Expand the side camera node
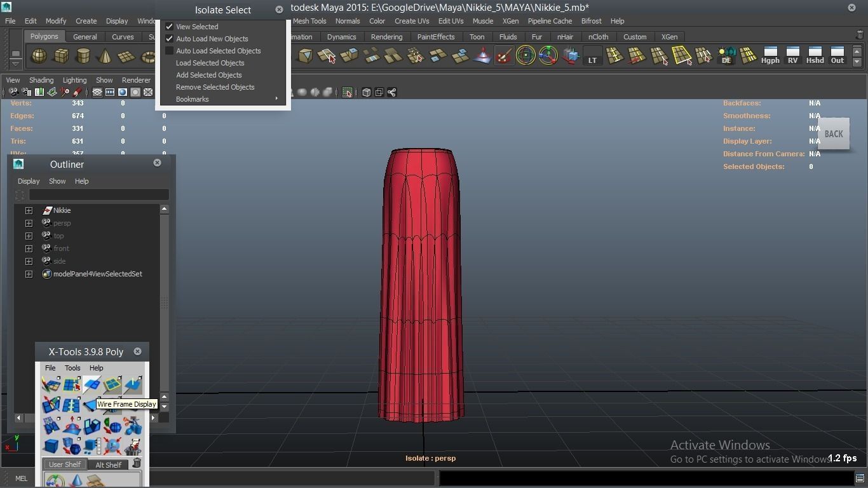Viewport: 868px width, 488px height. pyautogui.click(x=29, y=261)
